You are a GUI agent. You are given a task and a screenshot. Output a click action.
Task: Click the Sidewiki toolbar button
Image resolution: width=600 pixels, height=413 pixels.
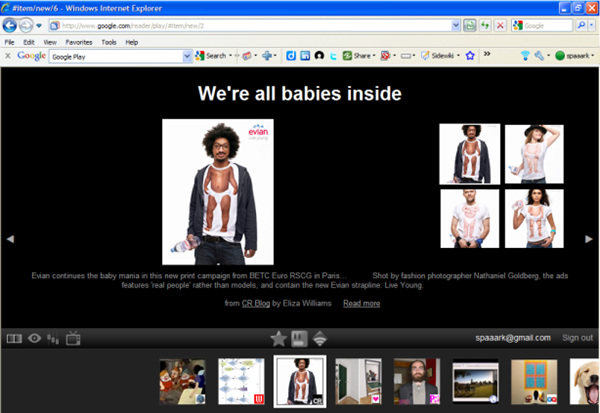click(x=437, y=56)
